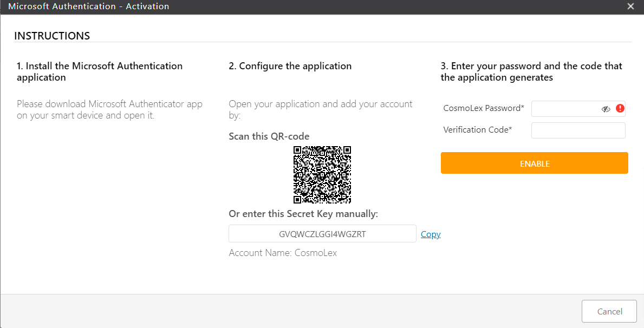Close the Microsoft Authentication Activation dialog
This screenshot has height=328, width=644.
point(630,6)
